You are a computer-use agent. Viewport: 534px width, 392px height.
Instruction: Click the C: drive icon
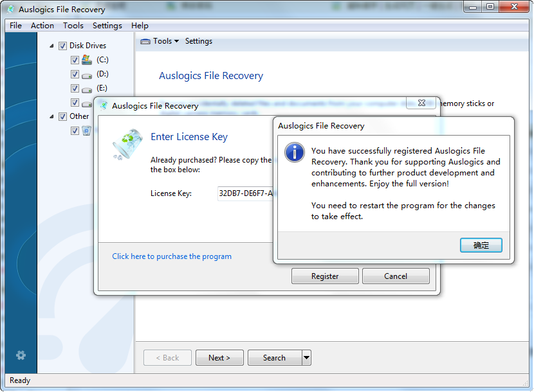(87, 60)
